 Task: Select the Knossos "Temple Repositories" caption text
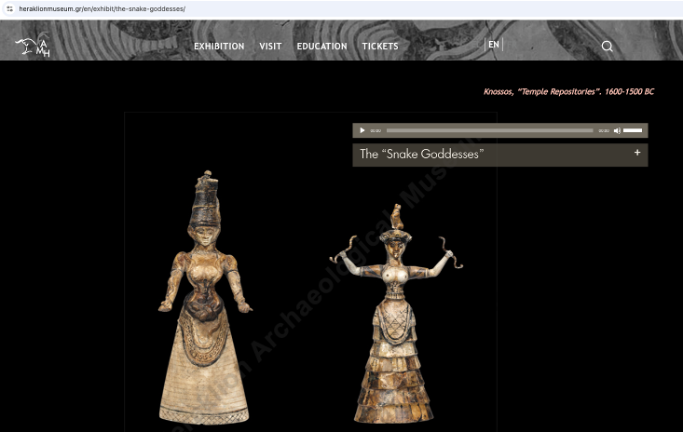pos(568,92)
